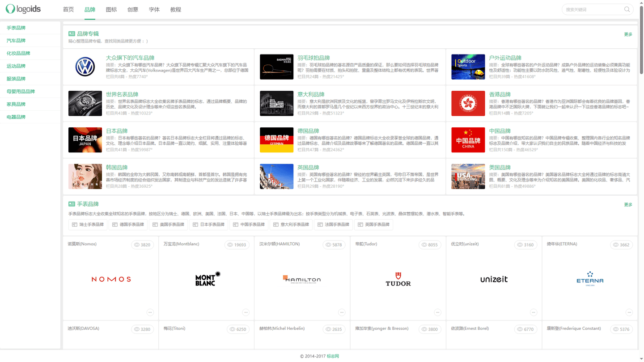Image resolution: width=644 pixels, height=362 pixels.
Task: Click the USA Branding thumbnail
Action: point(468,177)
